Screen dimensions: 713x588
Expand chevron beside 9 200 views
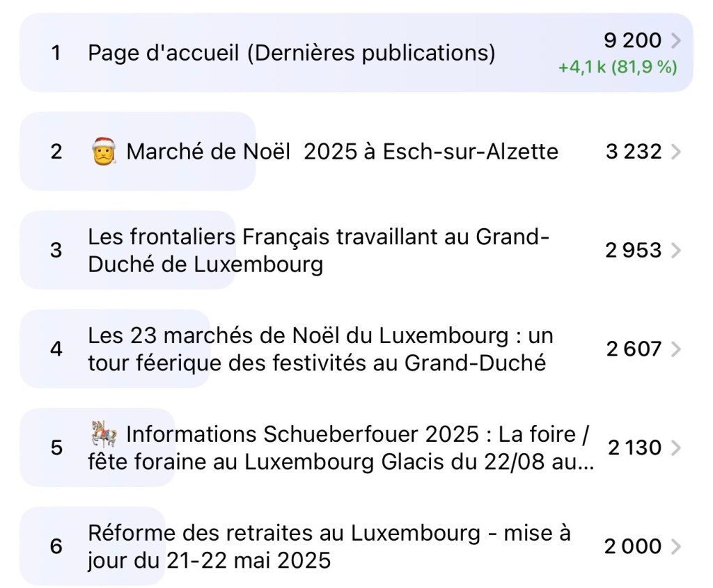click(675, 41)
